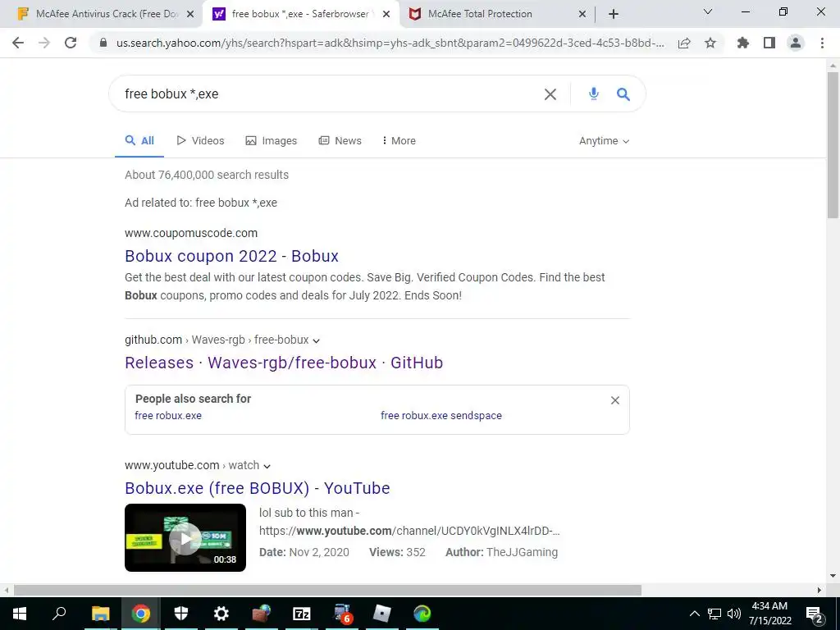This screenshot has height=630, width=840.
Task: Open the tab search chevron
Action: [708, 11]
